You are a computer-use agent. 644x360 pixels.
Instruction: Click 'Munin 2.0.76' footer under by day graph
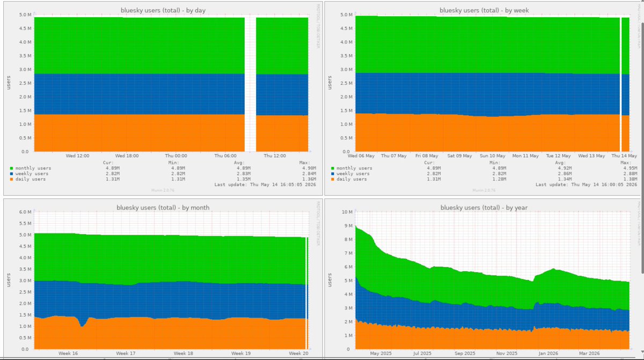tap(163, 190)
